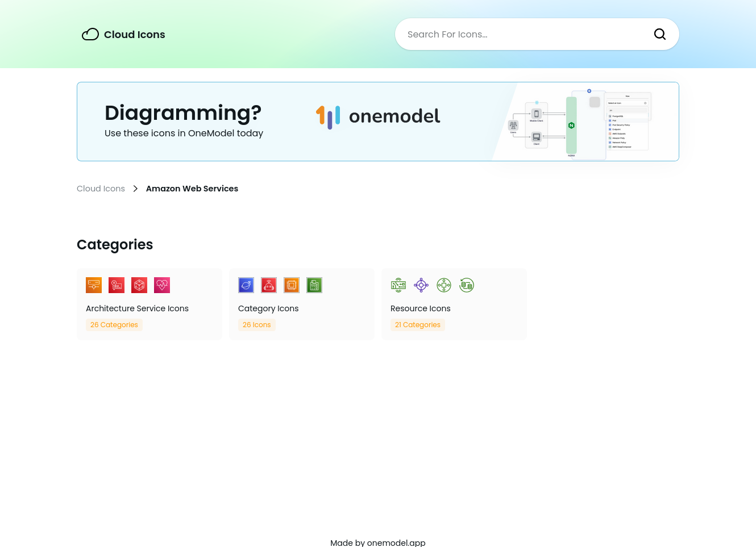The width and height of the screenshot is (756, 547).
Task: Click the 26 Icons badge
Action: tap(257, 325)
